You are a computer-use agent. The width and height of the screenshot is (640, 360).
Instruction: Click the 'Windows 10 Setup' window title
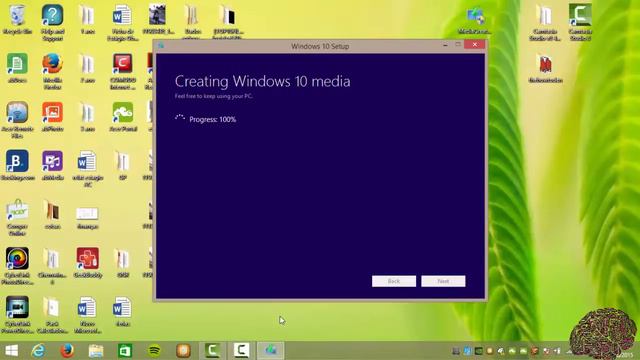pos(320,47)
